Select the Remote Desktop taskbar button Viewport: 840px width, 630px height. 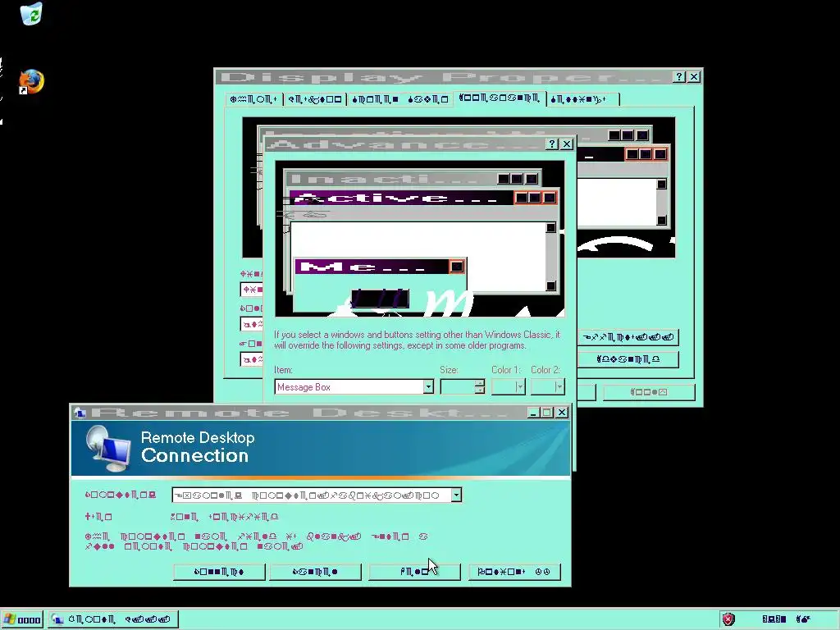click(112, 620)
